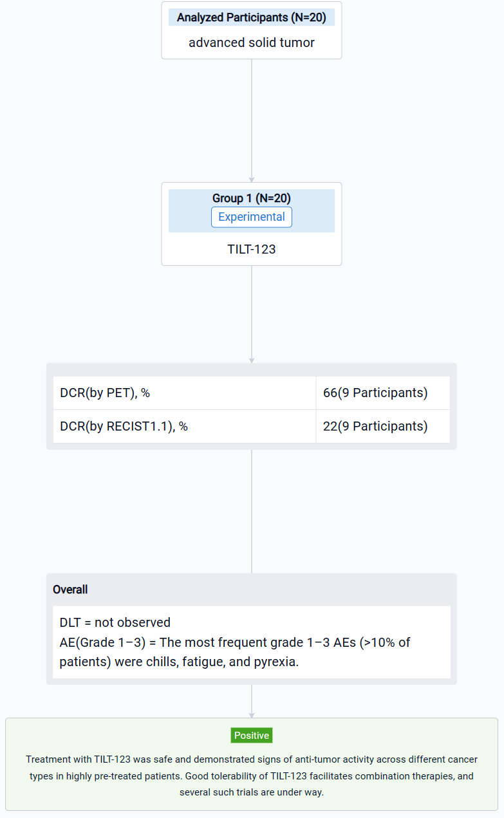The width and height of the screenshot is (504, 818).
Task: Click the conclusion summary paragraph
Action: [x=252, y=776]
